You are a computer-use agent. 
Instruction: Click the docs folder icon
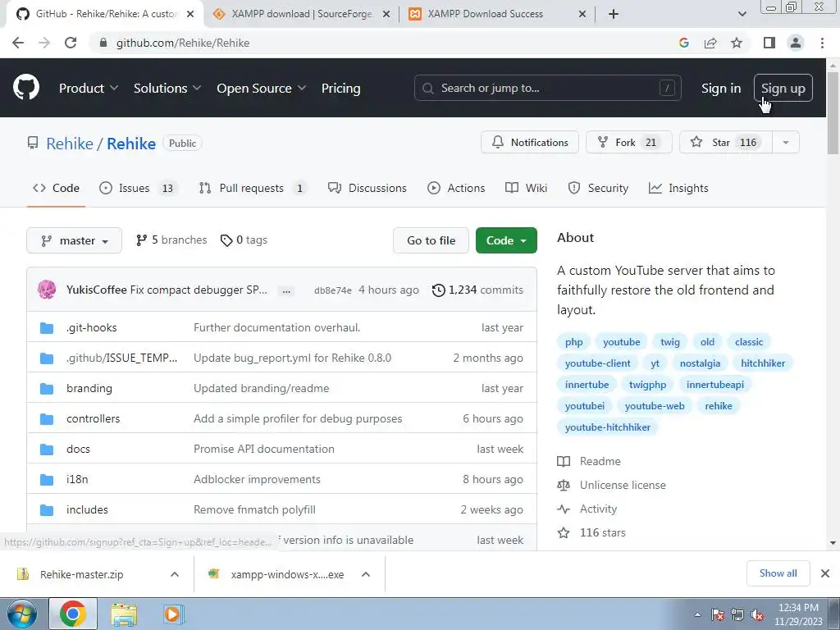(47, 450)
